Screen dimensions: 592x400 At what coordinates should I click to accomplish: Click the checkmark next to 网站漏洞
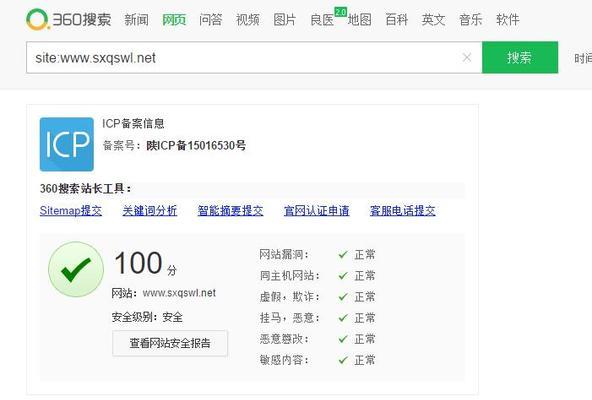[x=343, y=255]
